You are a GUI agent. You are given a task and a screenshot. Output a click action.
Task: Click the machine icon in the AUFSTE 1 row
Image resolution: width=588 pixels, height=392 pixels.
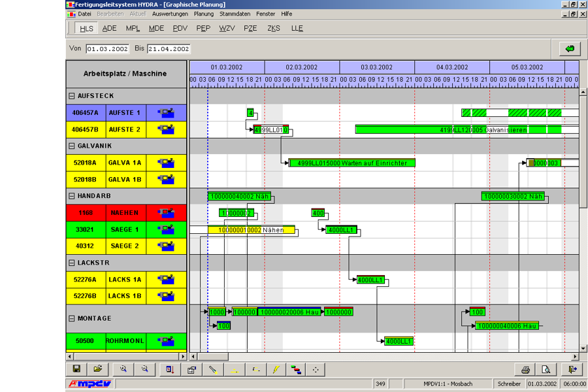coord(167,113)
